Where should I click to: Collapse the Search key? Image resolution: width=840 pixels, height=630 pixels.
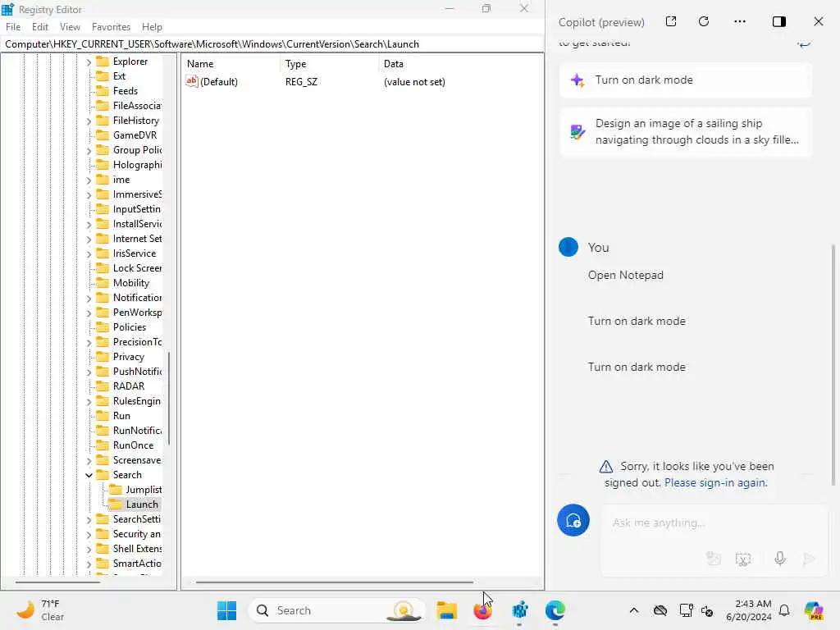coord(89,475)
